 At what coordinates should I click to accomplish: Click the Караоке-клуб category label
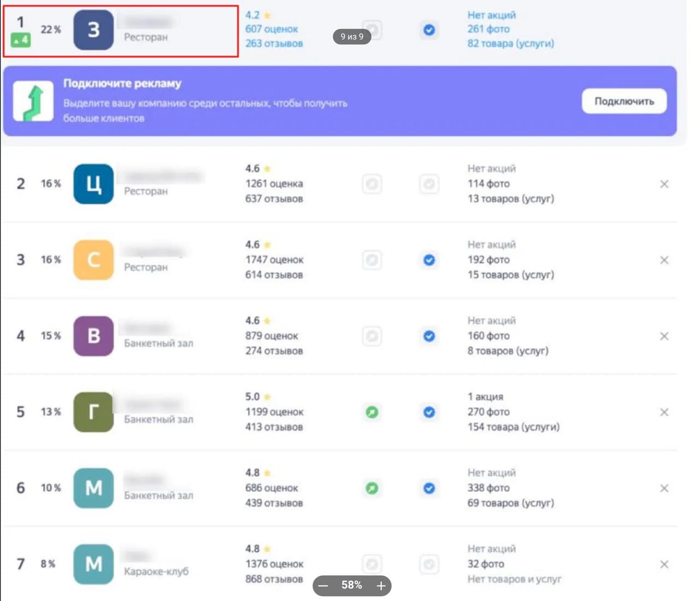pos(156,571)
